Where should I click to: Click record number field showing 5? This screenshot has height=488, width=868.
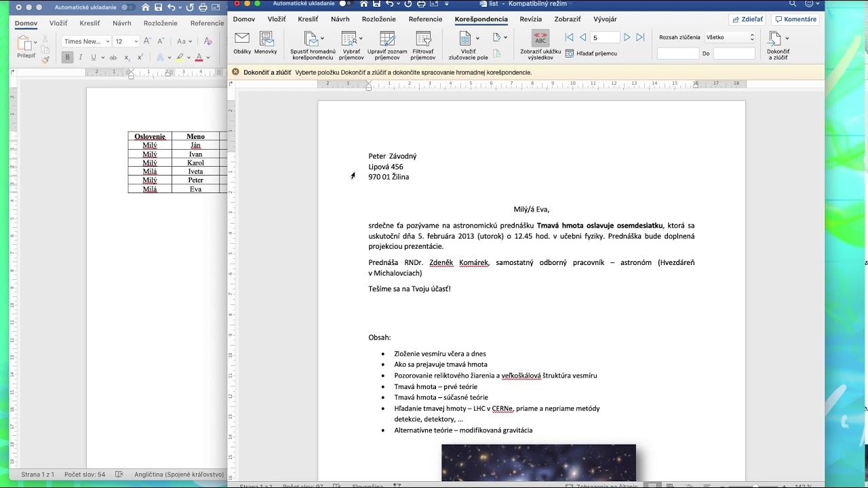(605, 37)
